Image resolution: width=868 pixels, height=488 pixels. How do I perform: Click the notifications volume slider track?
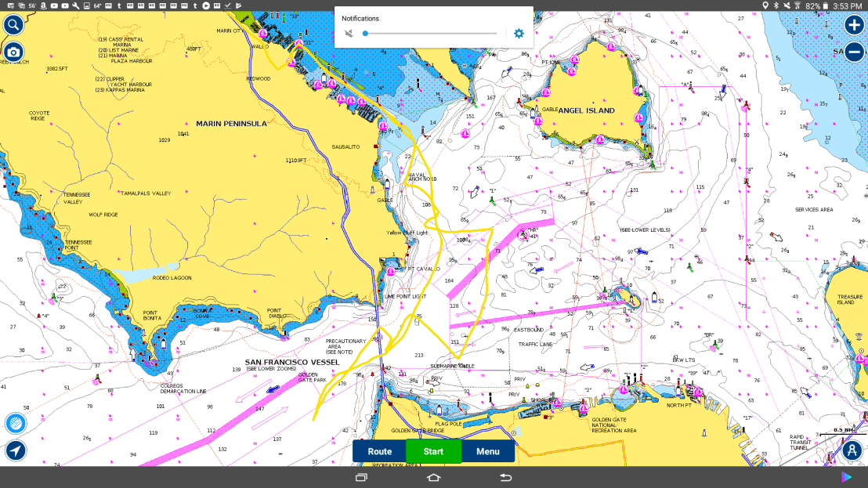pyautogui.click(x=431, y=34)
